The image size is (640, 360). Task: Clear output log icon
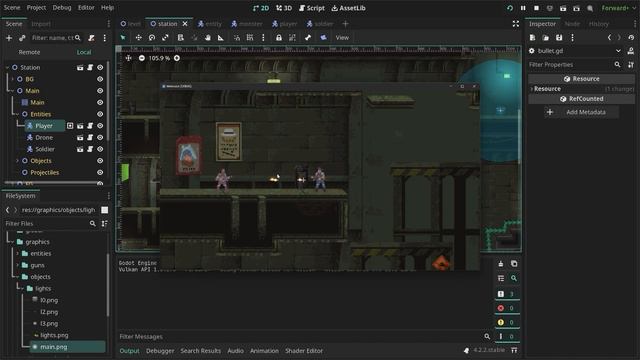click(501, 264)
